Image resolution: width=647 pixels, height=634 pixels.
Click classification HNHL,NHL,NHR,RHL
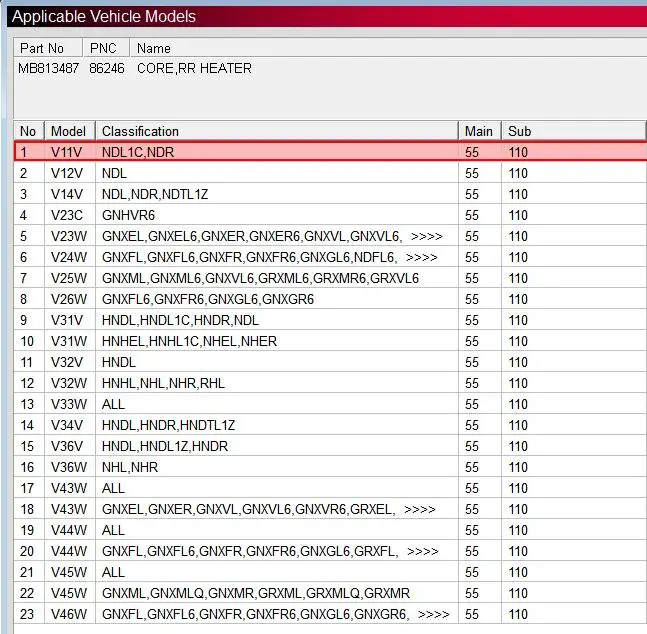(163, 383)
